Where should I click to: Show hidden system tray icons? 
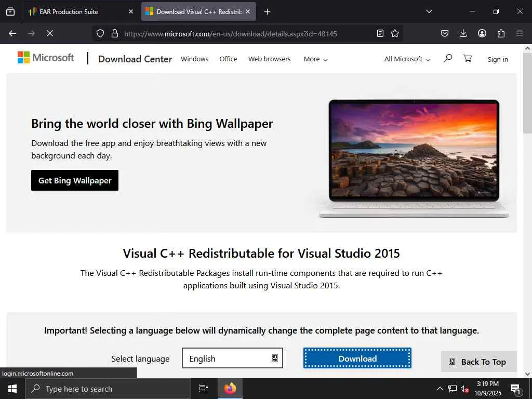pos(440,389)
